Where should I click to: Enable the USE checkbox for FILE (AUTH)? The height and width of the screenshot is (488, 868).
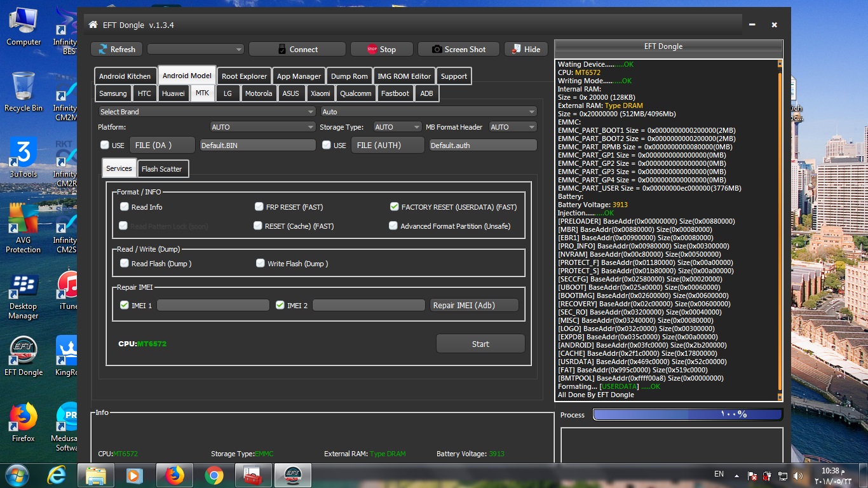pyautogui.click(x=327, y=145)
